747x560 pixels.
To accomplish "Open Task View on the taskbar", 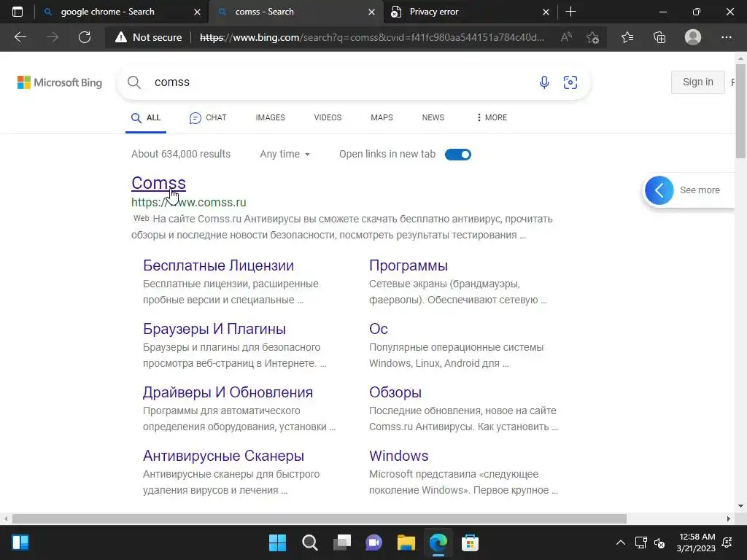I will (x=342, y=542).
